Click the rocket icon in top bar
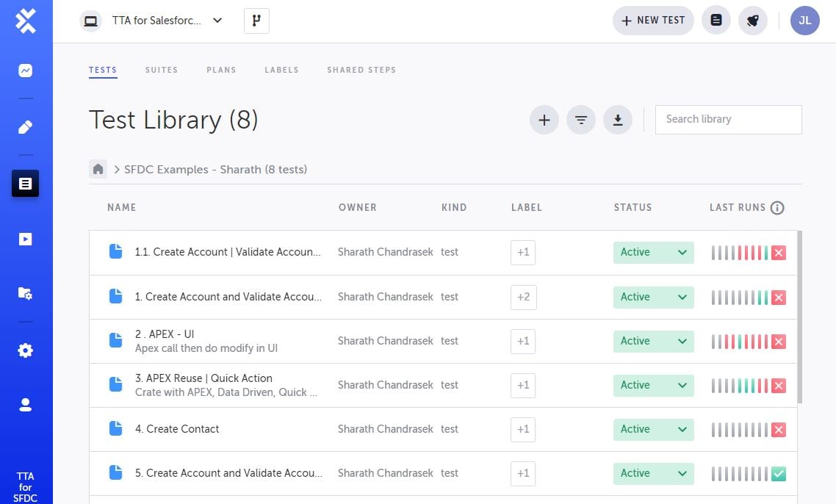Screen dimensions: 836x504 point(752,21)
